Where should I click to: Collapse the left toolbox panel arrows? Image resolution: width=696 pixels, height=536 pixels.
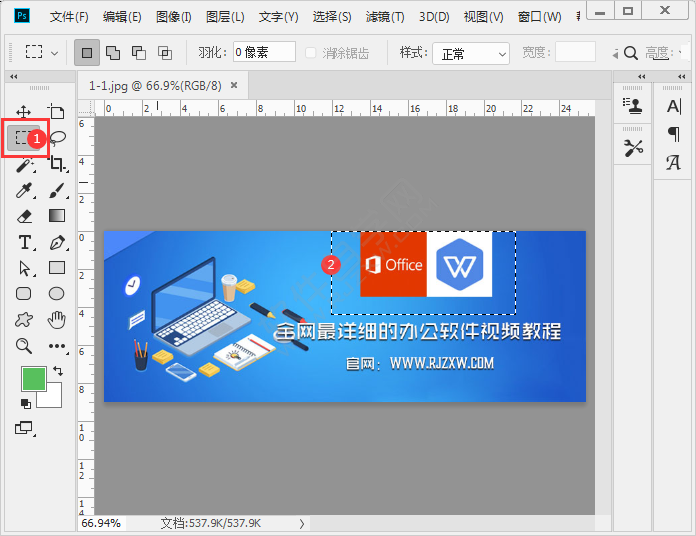click(14, 77)
